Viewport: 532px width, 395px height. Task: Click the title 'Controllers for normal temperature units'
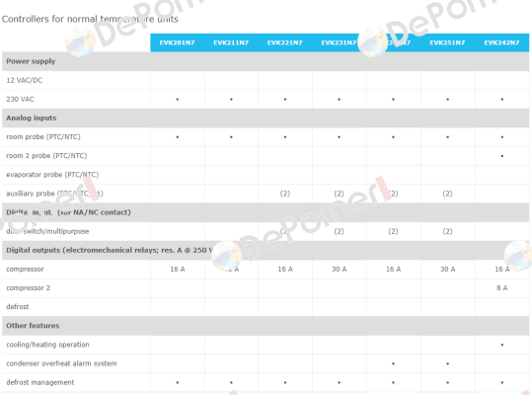tap(90, 19)
